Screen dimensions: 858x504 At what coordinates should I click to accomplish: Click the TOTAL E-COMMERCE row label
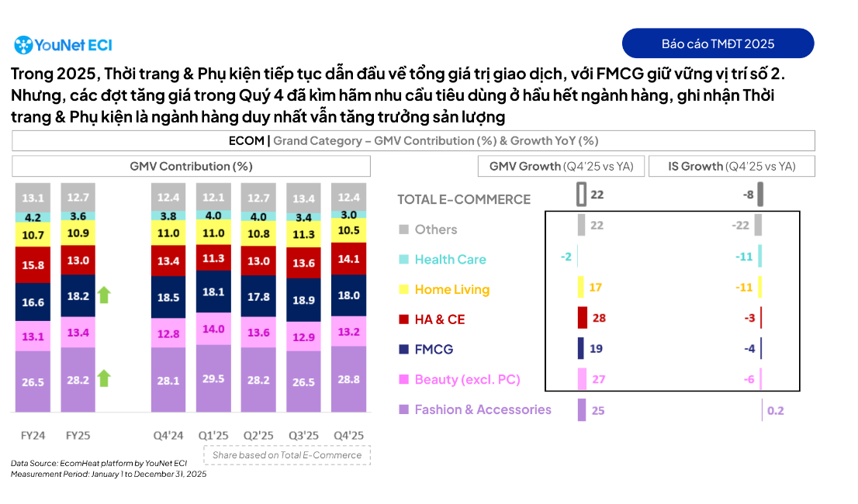[x=464, y=199]
